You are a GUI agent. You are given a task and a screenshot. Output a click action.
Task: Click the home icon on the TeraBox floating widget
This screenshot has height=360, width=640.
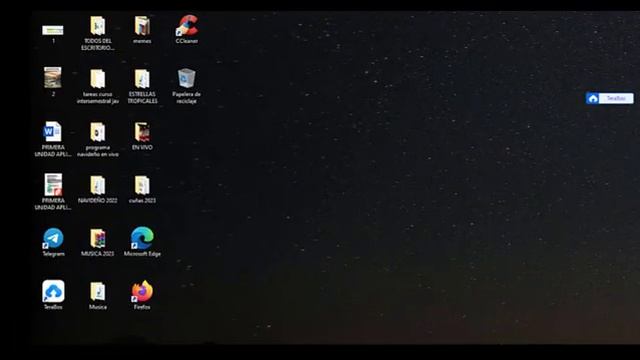tap(593, 98)
